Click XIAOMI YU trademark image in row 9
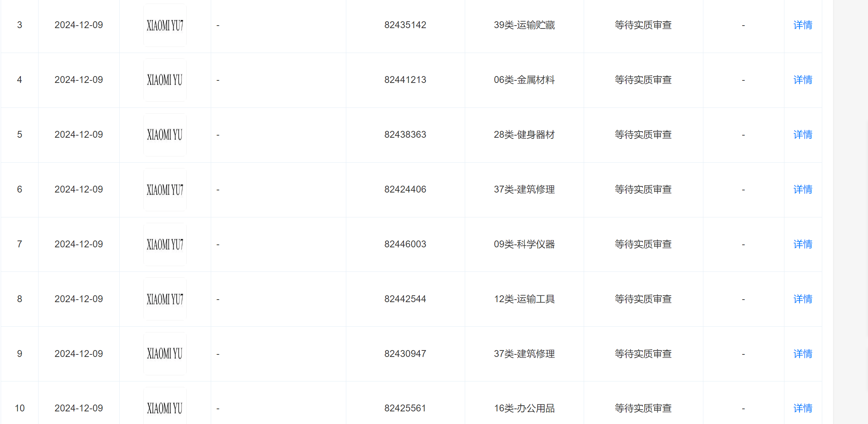The image size is (868, 424). click(x=165, y=354)
